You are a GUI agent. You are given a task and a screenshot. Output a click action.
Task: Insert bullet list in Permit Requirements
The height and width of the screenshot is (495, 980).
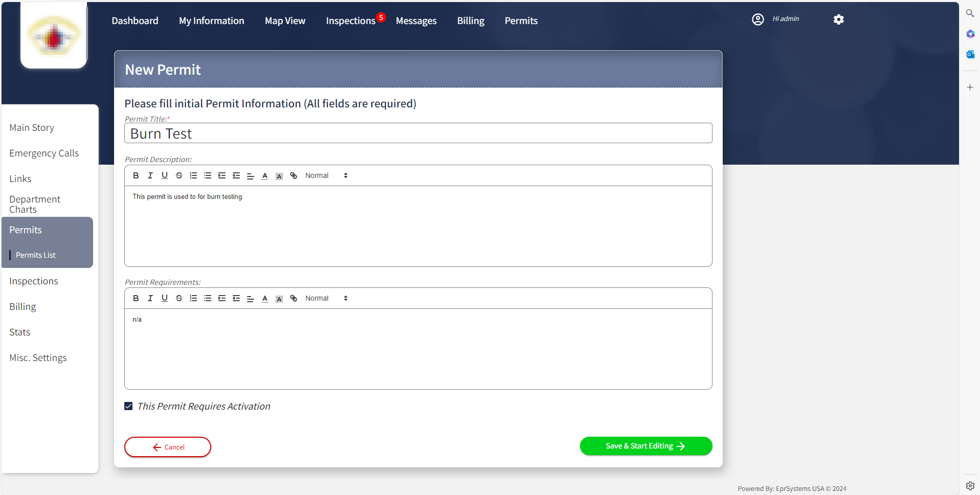[x=208, y=298]
